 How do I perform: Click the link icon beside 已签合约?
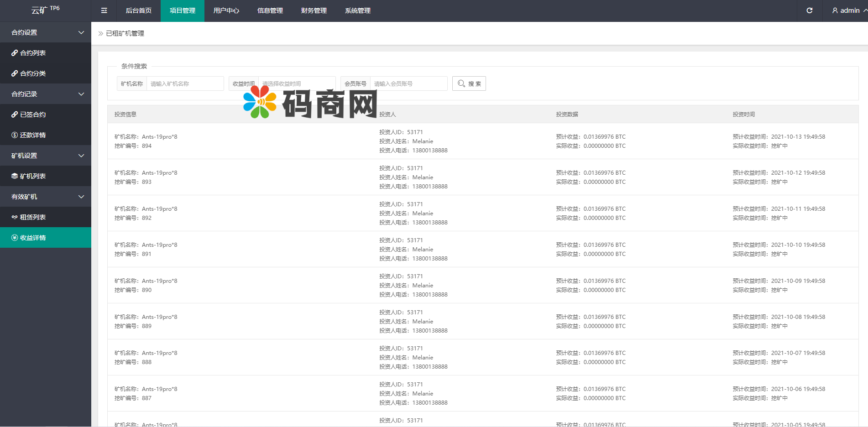pos(15,115)
